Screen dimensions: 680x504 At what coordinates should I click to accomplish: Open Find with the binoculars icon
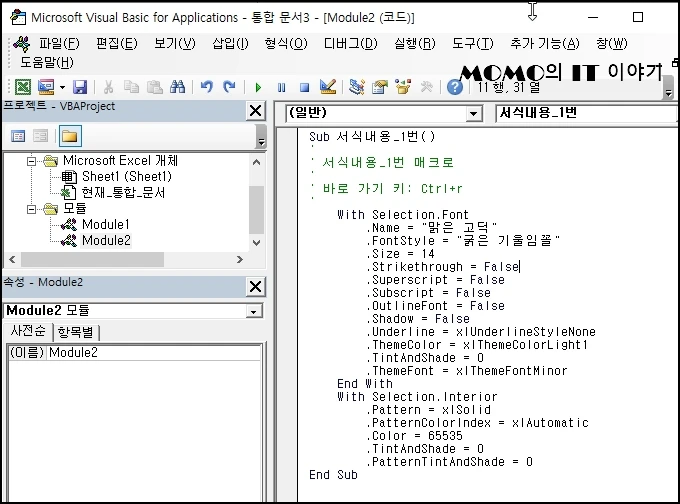click(177, 87)
